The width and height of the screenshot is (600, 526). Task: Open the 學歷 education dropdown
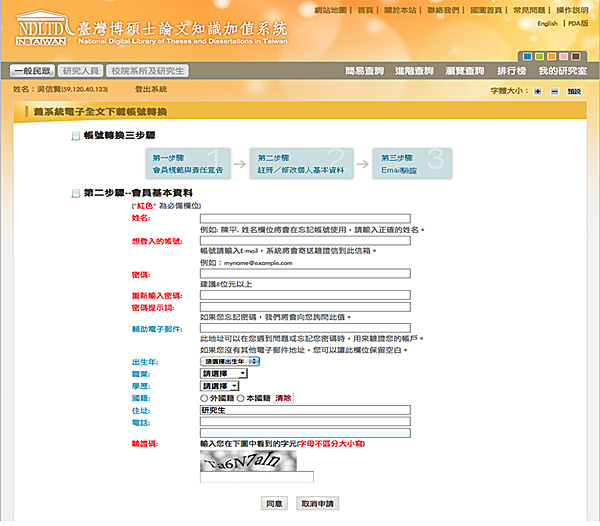220,385
